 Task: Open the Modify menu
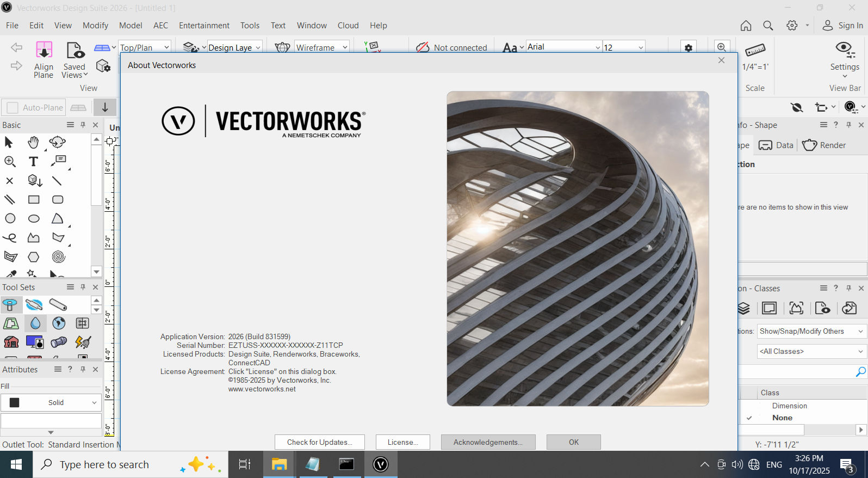[95, 25]
